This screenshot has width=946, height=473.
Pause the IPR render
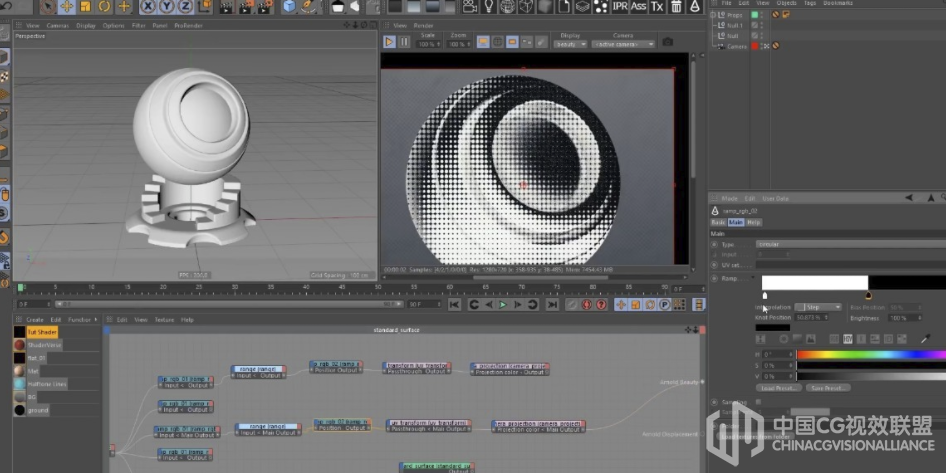click(x=404, y=42)
